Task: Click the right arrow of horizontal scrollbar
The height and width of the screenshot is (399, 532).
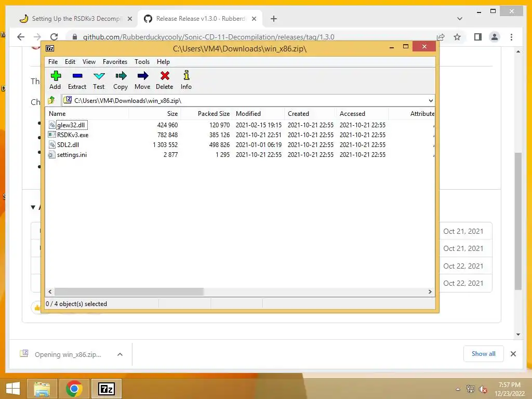Action: click(x=430, y=292)
